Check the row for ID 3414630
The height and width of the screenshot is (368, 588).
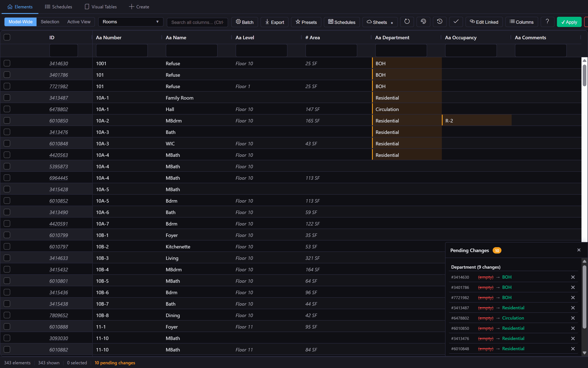[7, 63]
